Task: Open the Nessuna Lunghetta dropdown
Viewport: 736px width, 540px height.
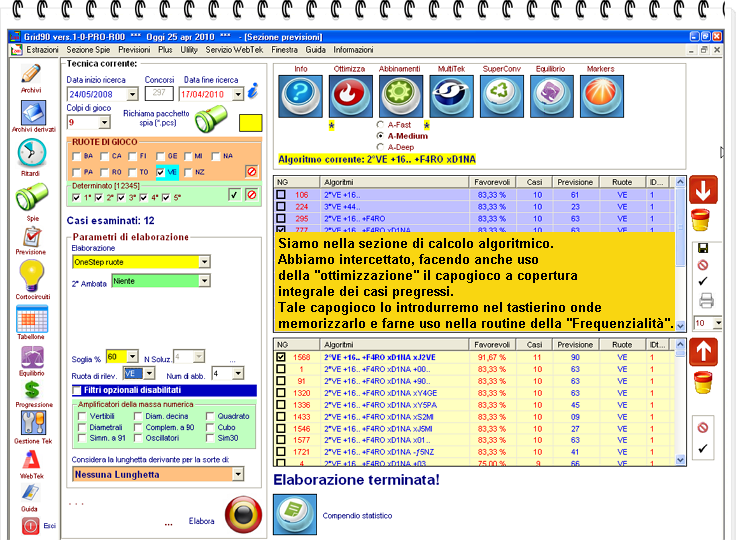Action: point(238,474)
